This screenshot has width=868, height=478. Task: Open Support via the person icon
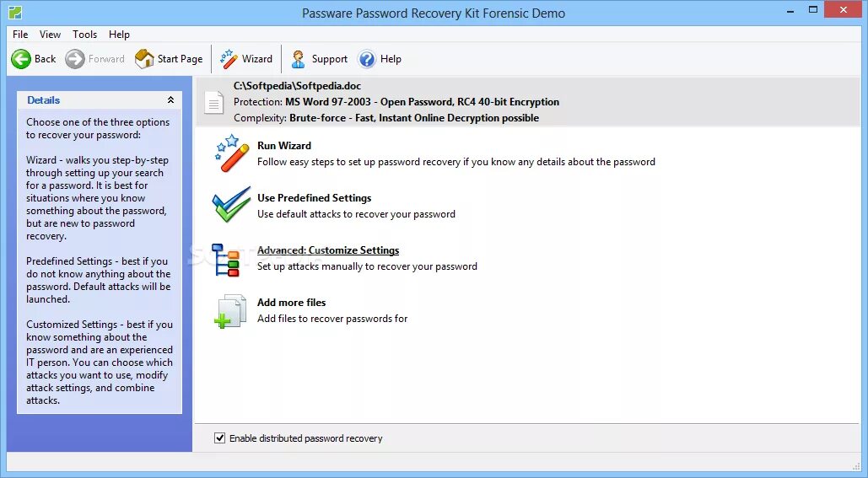299,59
